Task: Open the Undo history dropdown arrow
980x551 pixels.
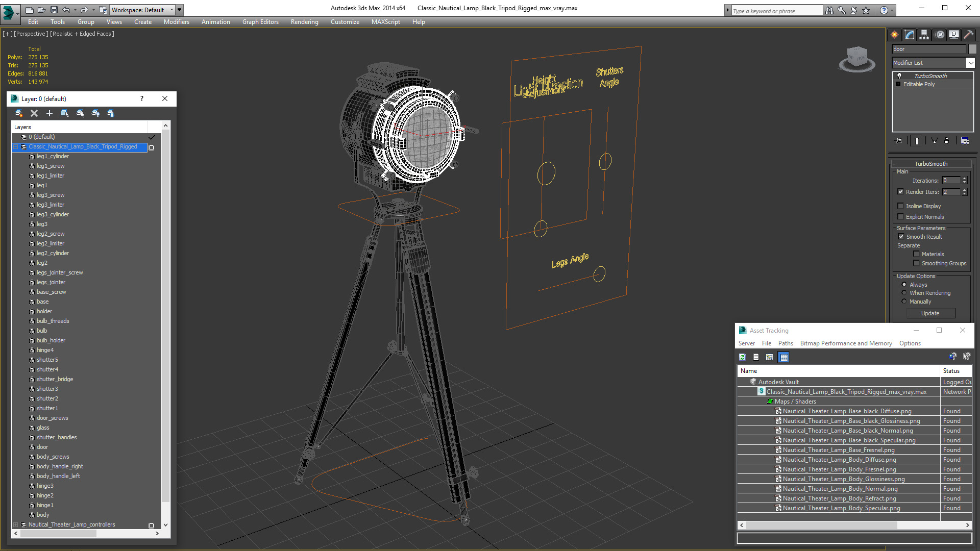Action: coord(75,10)
